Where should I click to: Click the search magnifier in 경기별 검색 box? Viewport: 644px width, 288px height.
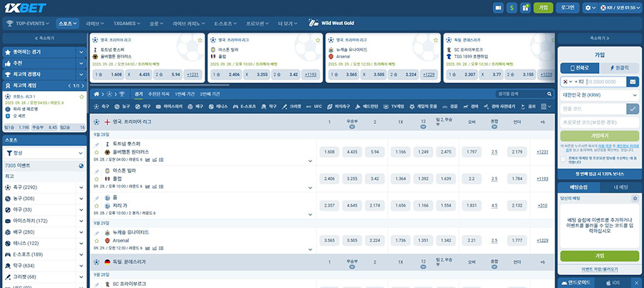point(550,95)
